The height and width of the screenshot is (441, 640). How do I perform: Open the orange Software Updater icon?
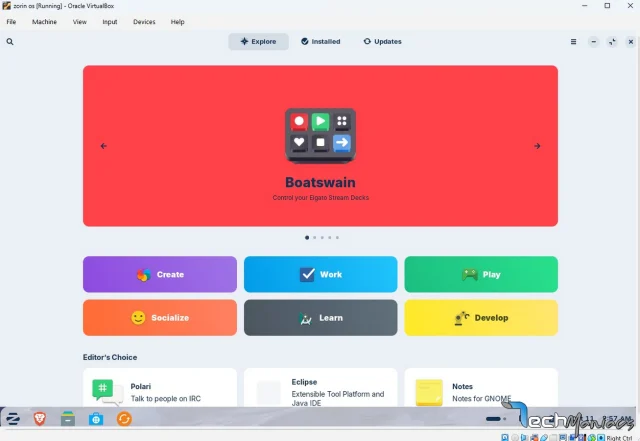coord(124,419)
